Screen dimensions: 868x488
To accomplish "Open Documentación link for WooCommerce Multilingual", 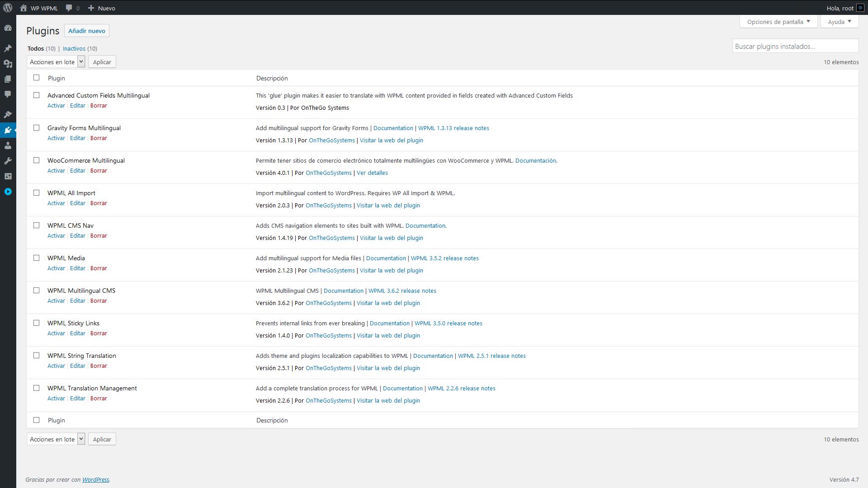I will 536,161.
